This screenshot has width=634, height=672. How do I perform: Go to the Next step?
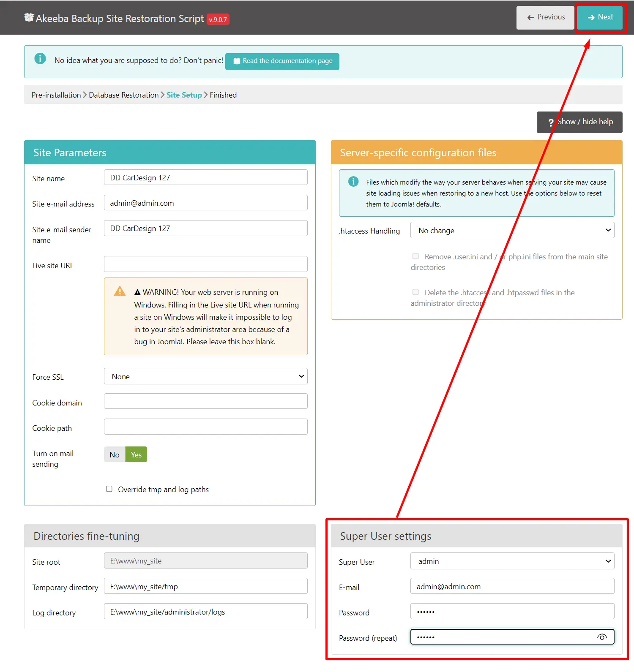[x=600, y=17]
